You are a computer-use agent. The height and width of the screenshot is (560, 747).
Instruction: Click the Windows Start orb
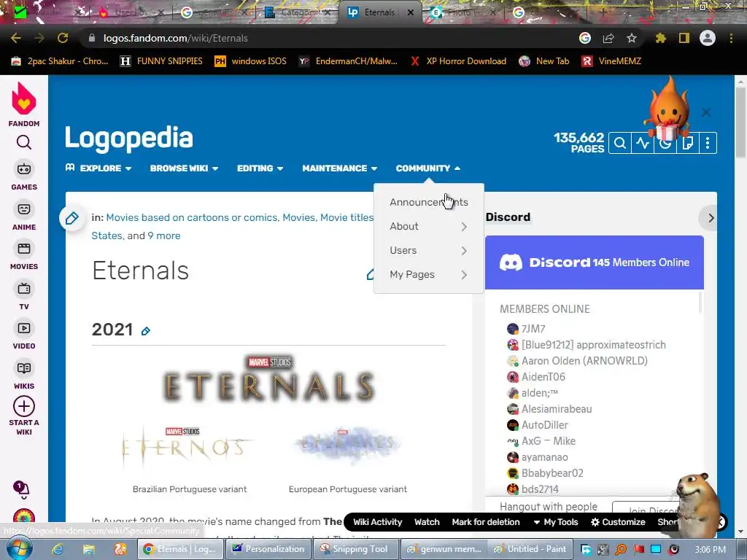click(19, 548)
